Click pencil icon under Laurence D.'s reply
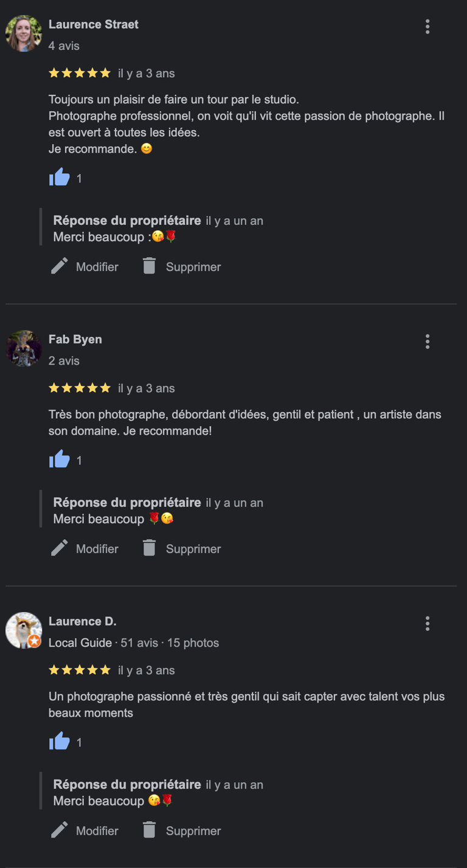467x868 pixels. 59,830
